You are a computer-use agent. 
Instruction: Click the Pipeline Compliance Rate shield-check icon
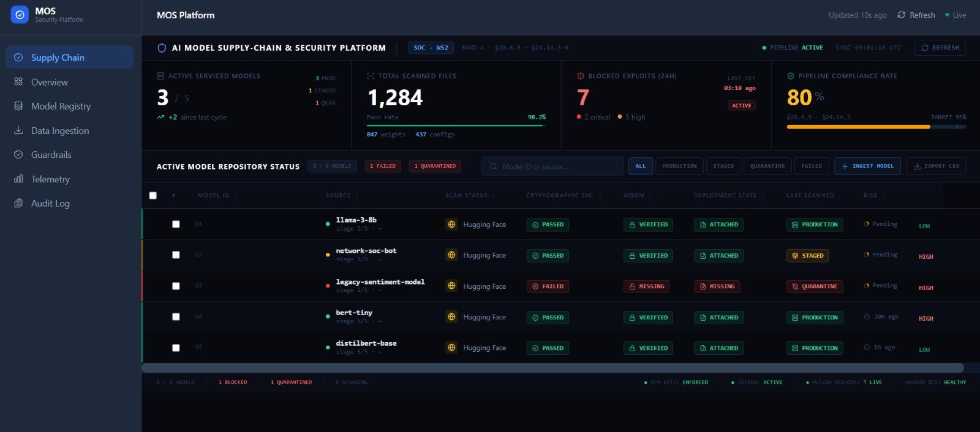(x=791, y=76)
